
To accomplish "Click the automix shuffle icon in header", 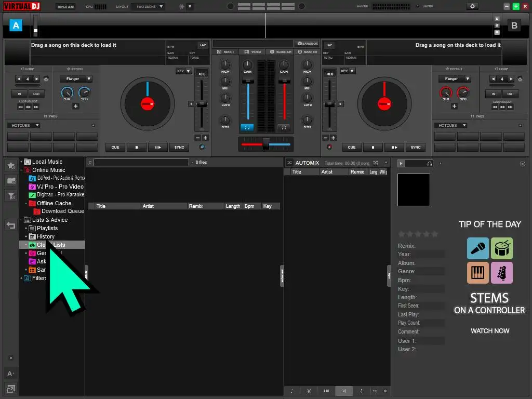I will tap(376, 163).
